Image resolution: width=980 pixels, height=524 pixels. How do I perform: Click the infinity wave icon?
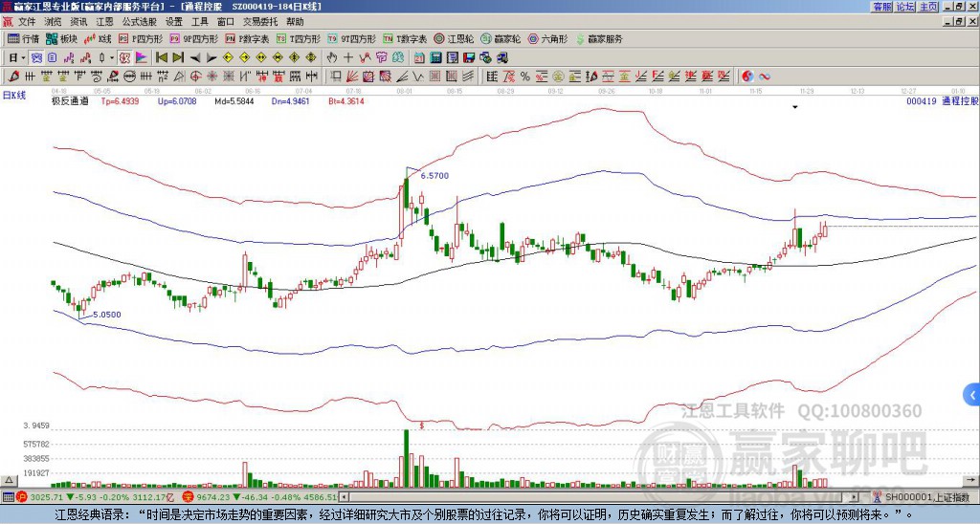pos(764,76)
